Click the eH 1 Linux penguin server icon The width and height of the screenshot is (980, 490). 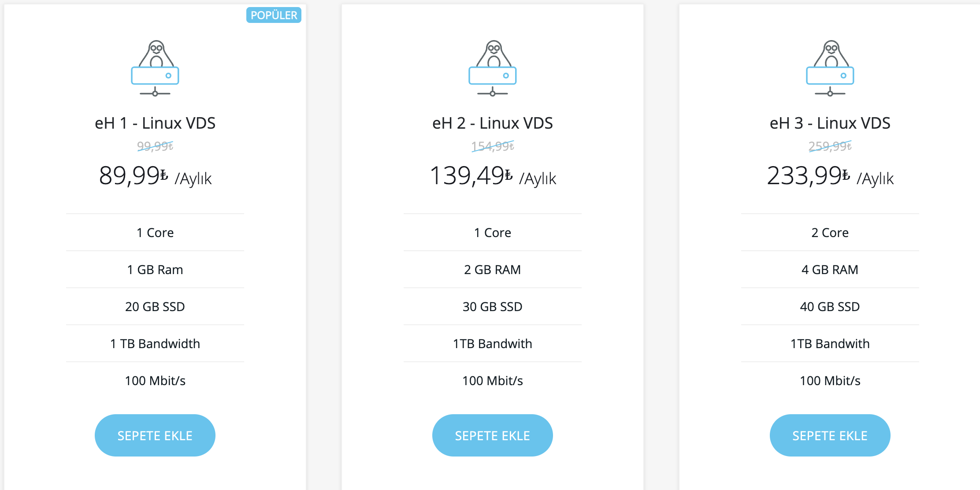click(x=155, y=68)
